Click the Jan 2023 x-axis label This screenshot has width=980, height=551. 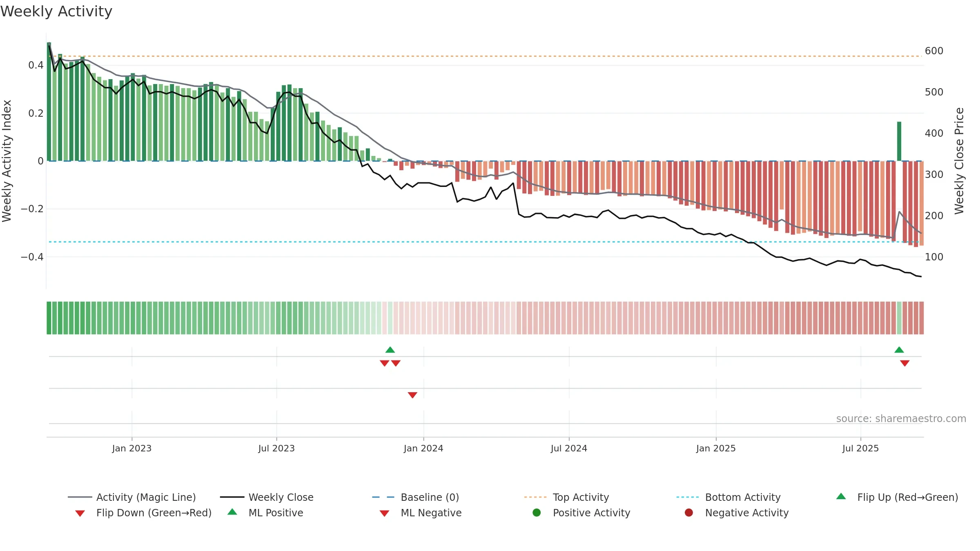132,448
